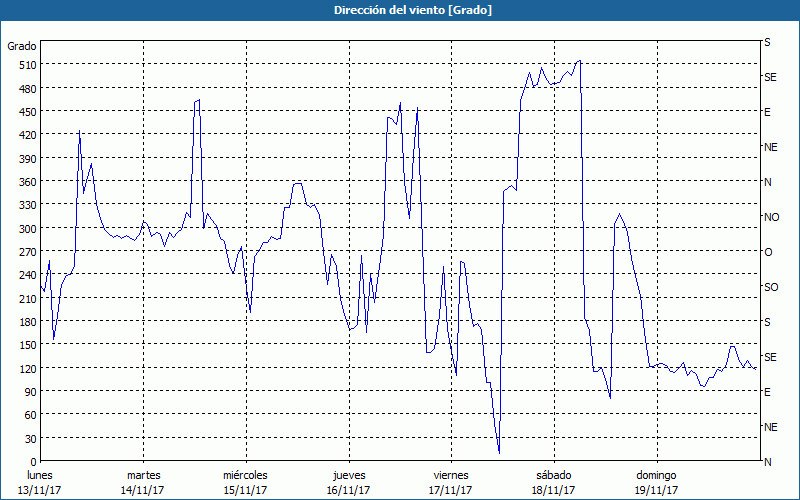The image size is (800, 500).
Task: Click the 30 degree tick label
Action: point(28,439)
